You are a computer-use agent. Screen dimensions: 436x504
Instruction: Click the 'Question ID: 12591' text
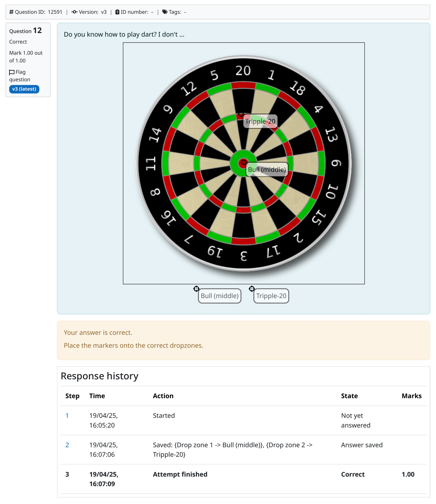(x=39, y=12)
